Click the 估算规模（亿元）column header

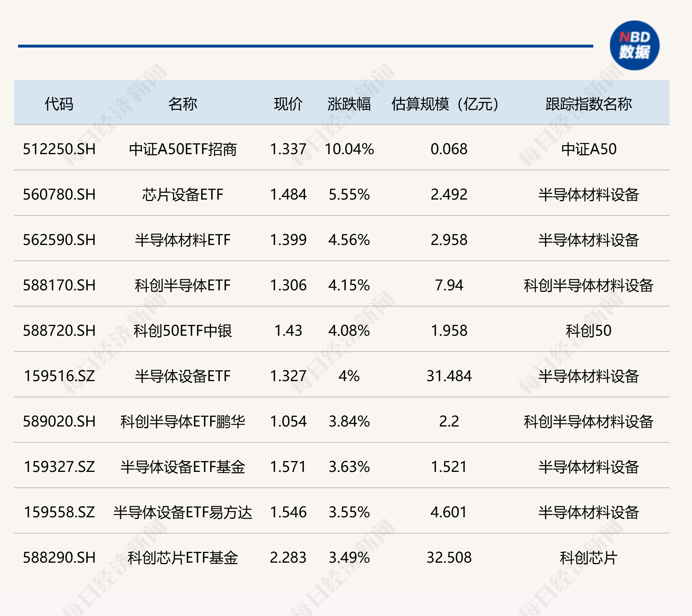pyautogui.click(x=445, y=104)
